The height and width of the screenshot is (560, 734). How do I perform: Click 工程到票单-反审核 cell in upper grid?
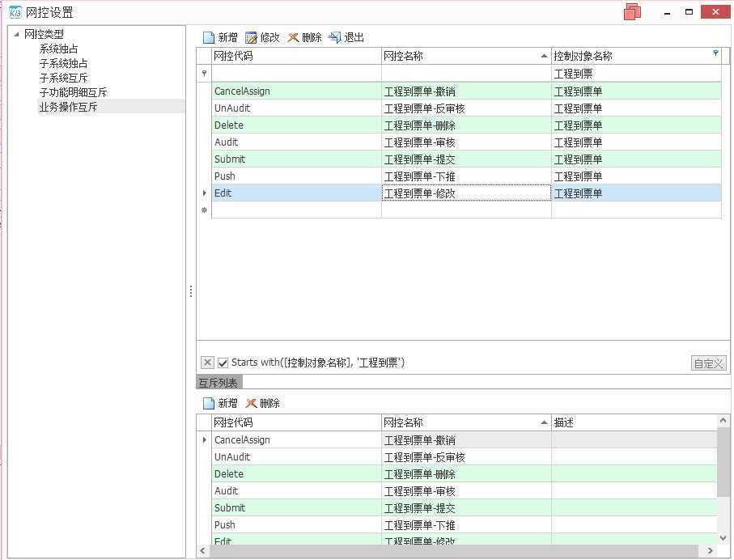tap(466, 108)
